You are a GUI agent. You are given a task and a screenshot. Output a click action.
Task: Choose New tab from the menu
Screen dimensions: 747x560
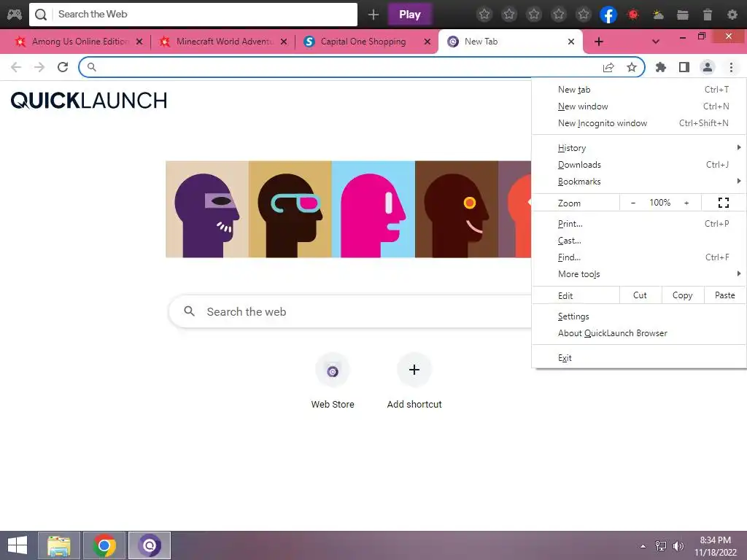(639, 90)
